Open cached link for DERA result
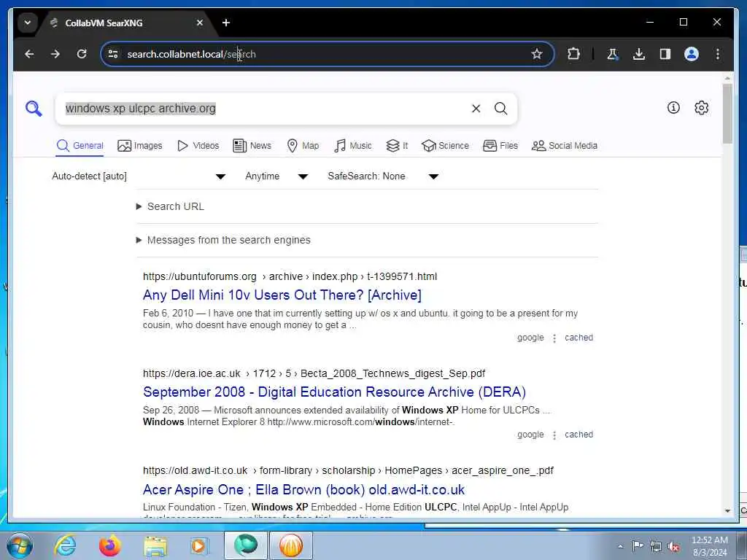This screenshot has height=560, width=747. (x=578, y=435)
